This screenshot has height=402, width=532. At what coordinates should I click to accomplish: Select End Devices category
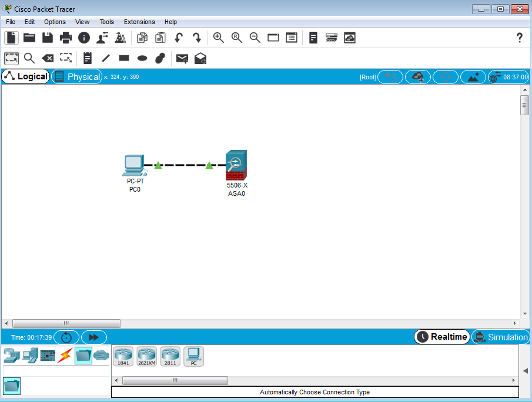30,356
